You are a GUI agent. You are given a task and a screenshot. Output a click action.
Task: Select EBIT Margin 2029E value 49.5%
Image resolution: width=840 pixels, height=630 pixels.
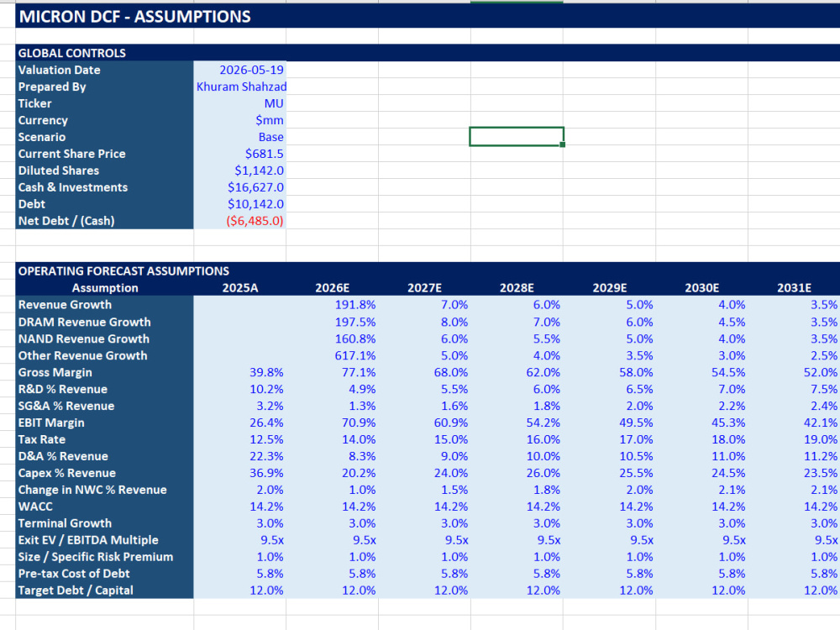(x=637, y=423)
